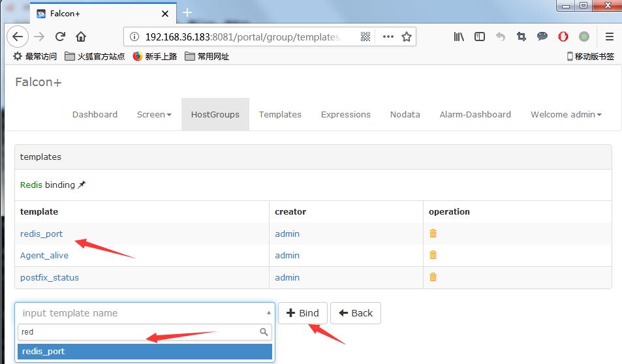Open the QR code icon in address bar
The width and height of the screenshot is (622, 364).
point(365,37)
